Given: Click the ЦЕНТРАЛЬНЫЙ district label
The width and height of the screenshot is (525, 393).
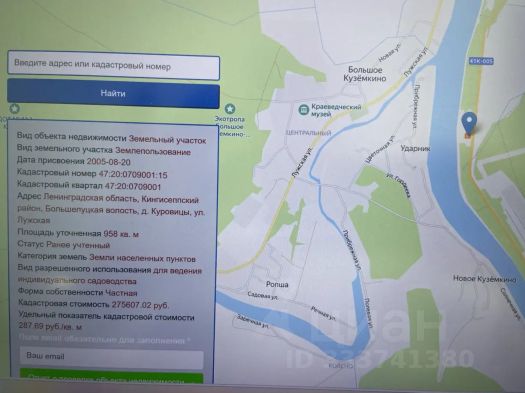Looking at the screenshot, I should [x=308, y=133].
